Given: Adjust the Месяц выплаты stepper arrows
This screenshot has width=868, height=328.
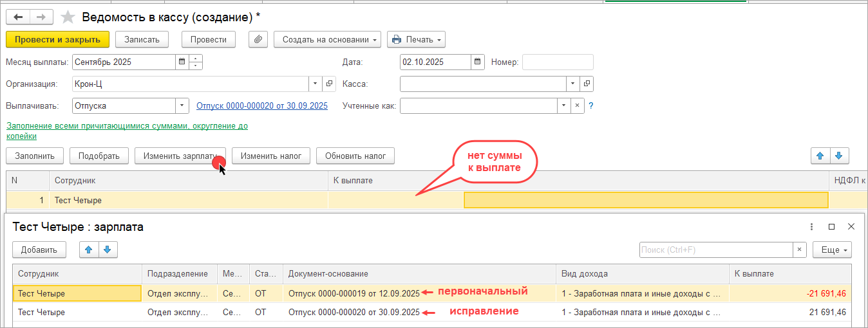Looking at the screenshot, I should [196, 62].
